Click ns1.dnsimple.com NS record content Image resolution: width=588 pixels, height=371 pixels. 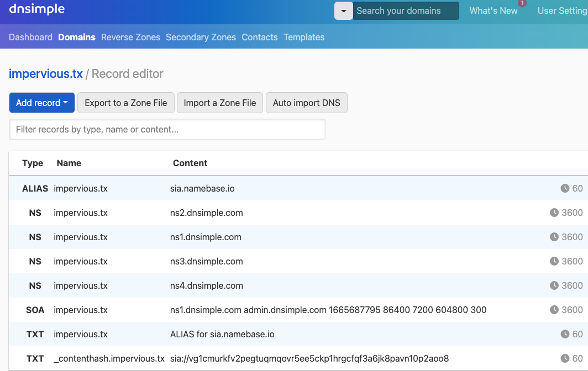pos(206,237)
